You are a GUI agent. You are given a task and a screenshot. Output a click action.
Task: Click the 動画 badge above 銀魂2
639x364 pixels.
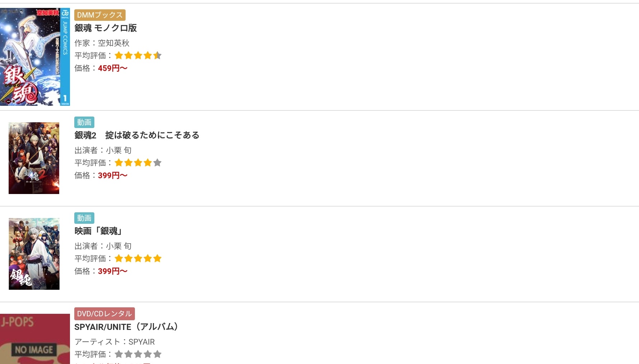(84, 122)
